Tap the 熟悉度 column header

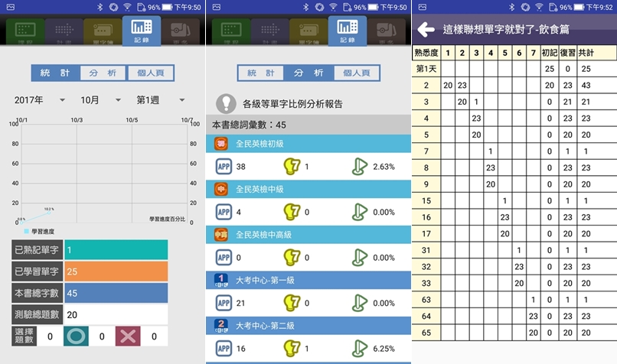click(x=426, y=53)
